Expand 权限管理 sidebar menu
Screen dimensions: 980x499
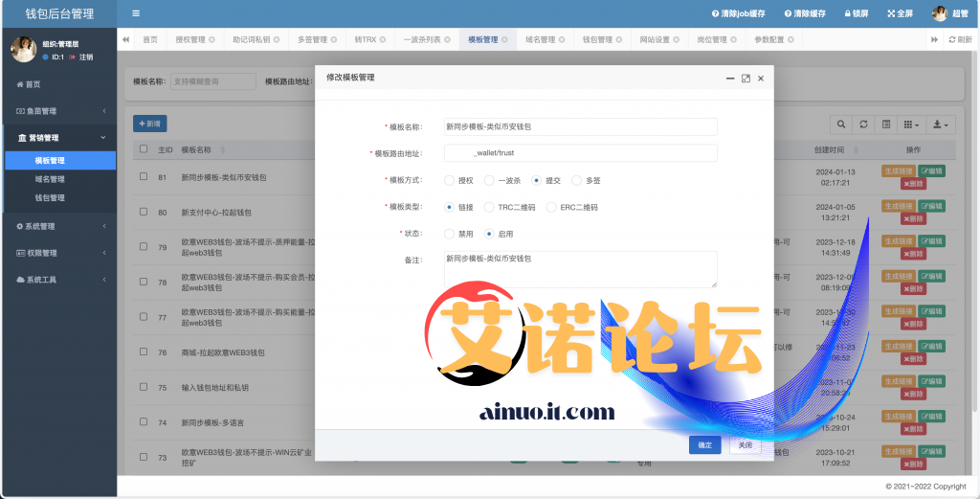[x=59, y=253]
